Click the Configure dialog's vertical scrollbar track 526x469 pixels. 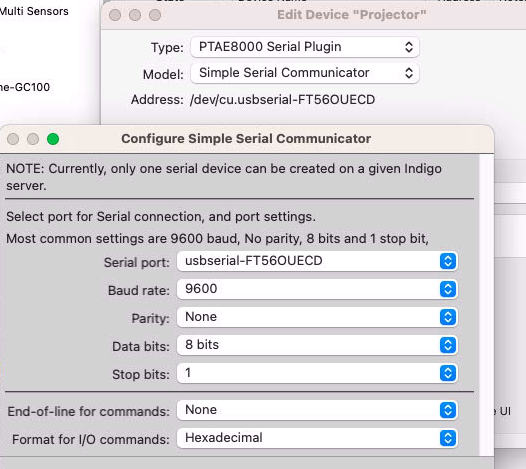point(486,305)
